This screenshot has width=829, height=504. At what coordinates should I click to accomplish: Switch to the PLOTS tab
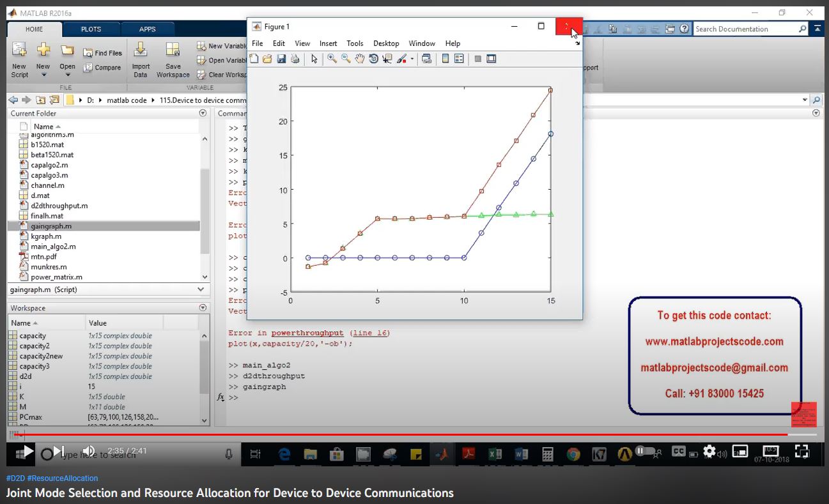(x=91, y=29)
